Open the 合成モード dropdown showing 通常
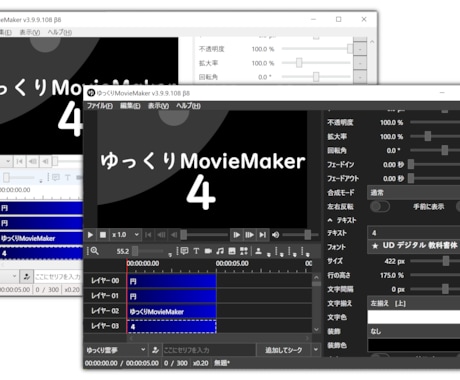This screenshot has width=460, height=380. (414, 193)
